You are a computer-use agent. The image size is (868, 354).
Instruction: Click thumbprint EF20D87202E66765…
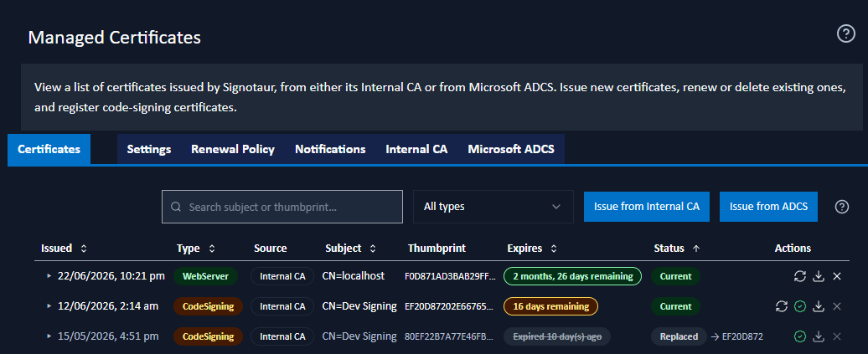[x=450, y=305]
